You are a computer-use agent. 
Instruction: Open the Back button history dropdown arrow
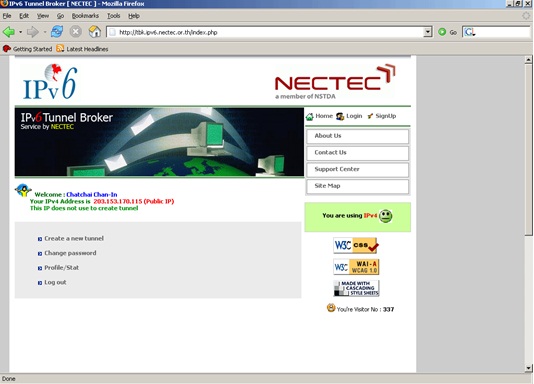click(x=20, y=32)
